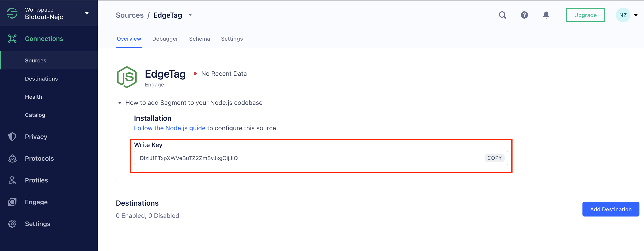Open the Follow the Node.js guide link
The width and height of the screenshot is (644, 251).
coord(169,128)
